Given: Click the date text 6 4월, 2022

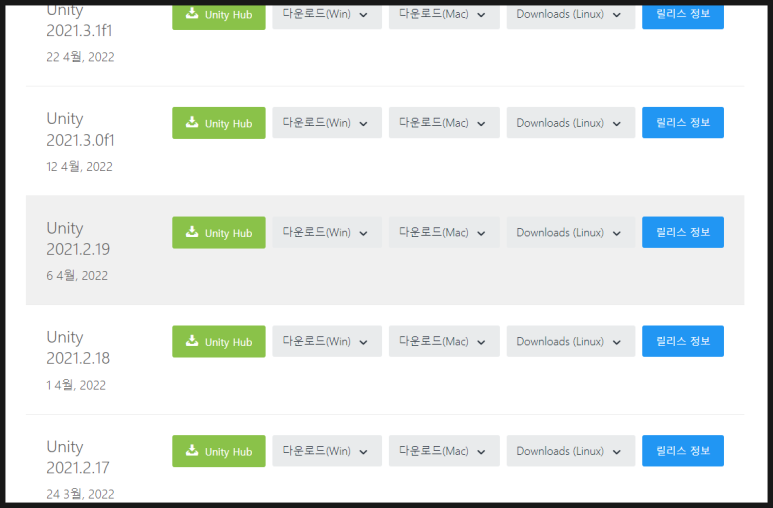Looking at the screenshot, I should [x=77, y=276].
